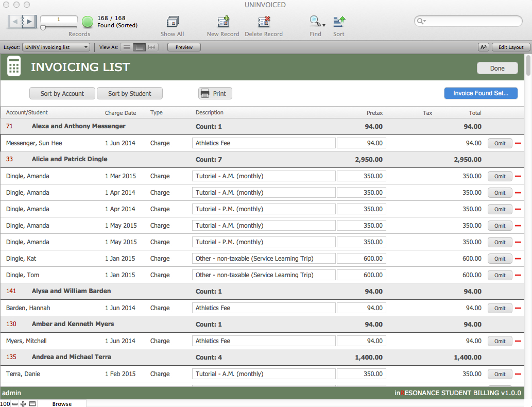
Task: Click the zoom level 100 value
Action: click(5, 403)
